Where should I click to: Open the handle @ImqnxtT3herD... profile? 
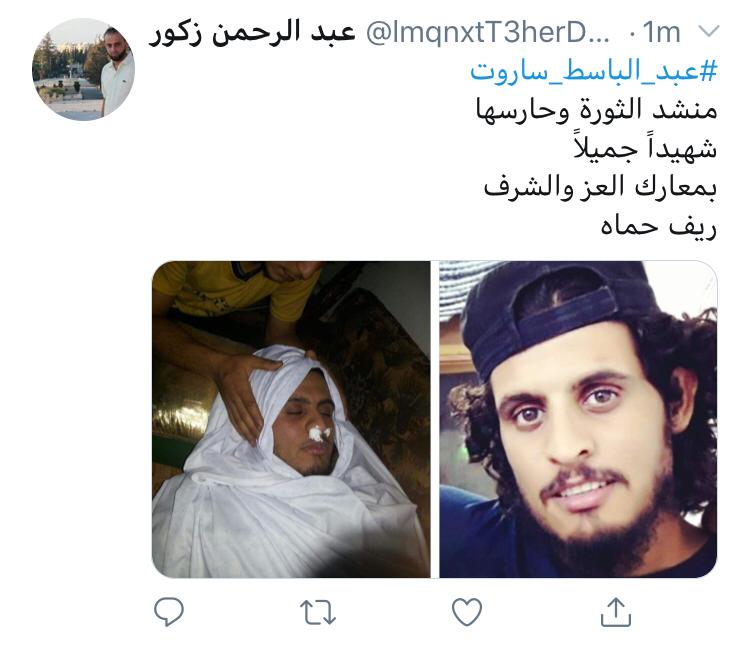tap(488, 33)
